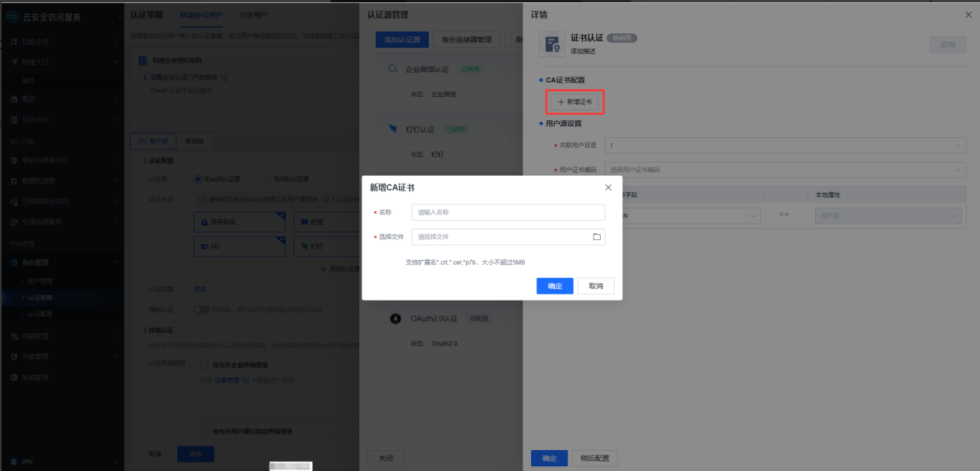The width and height of the screenshot is (980, 471).
Task: Click the 启用 button in 详情 panel
Action: (948, 45)
